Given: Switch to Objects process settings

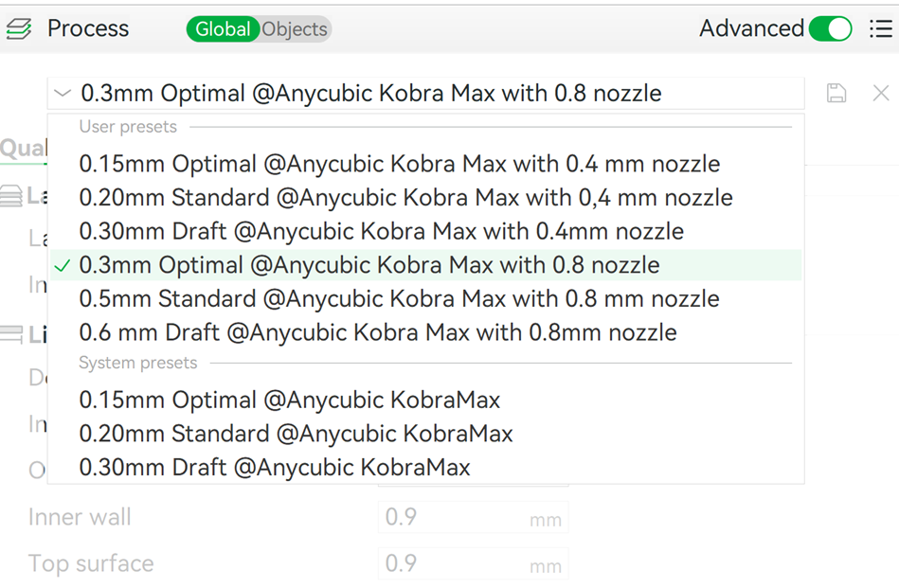Looking at the screenshot, I should click(x=295, y=29).
